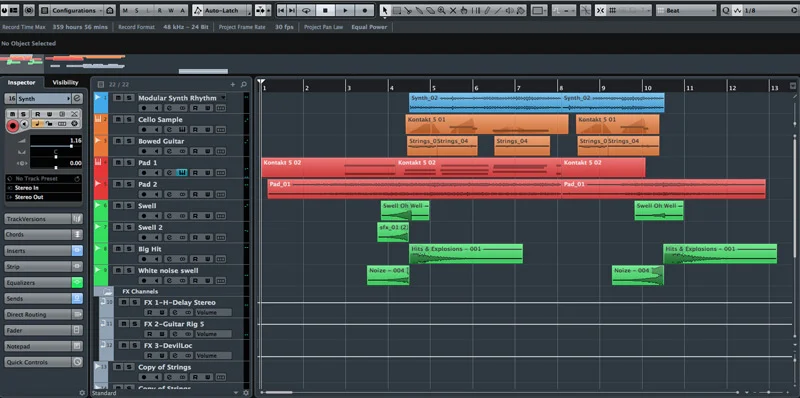Select the Mute X tool
Image resolution: width=800 pixels, height=398 pixels.
[453, 10]
